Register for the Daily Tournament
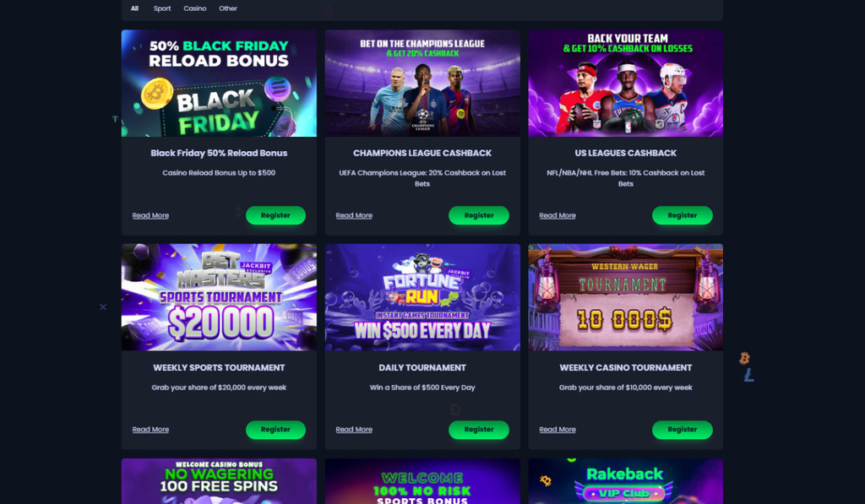 point(479,430)
